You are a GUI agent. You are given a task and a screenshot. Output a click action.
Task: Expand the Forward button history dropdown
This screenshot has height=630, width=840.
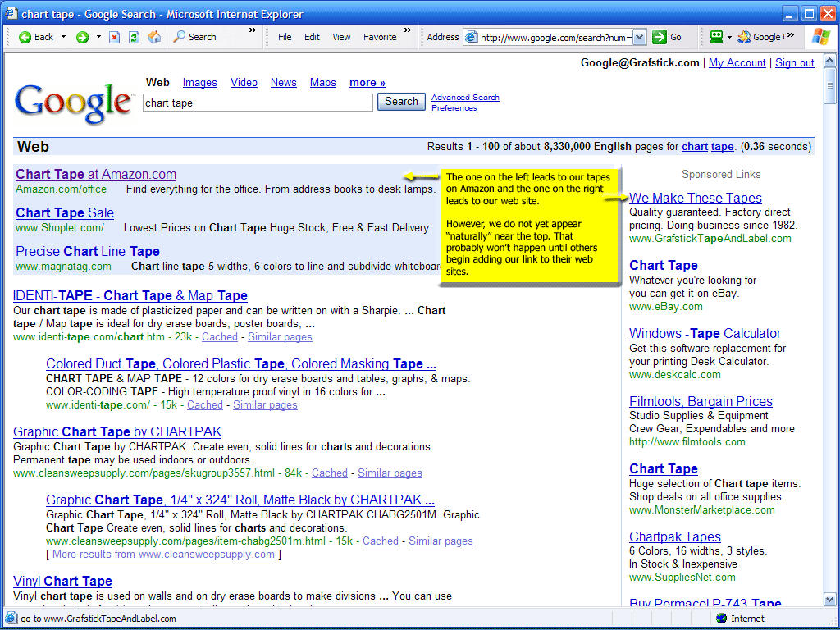[98, 37]
